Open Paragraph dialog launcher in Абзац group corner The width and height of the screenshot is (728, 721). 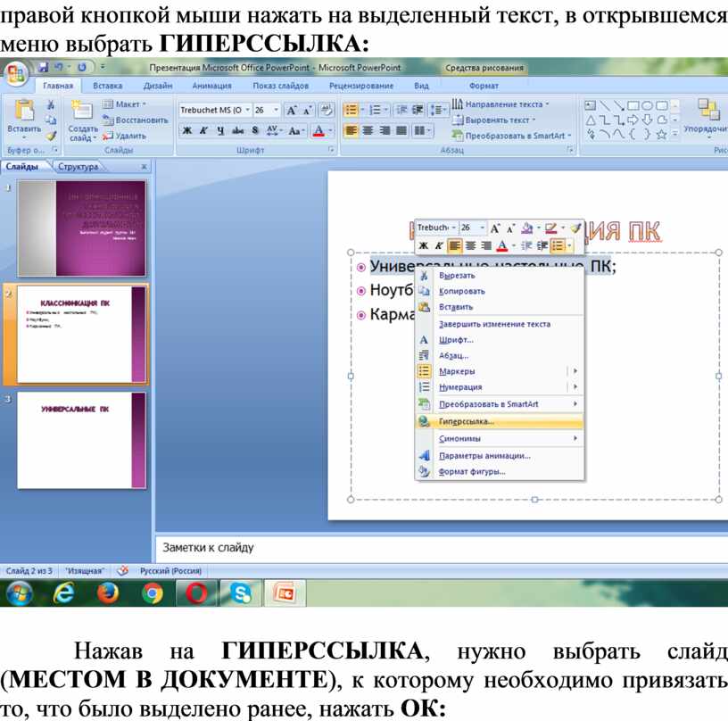coord(569,150)
